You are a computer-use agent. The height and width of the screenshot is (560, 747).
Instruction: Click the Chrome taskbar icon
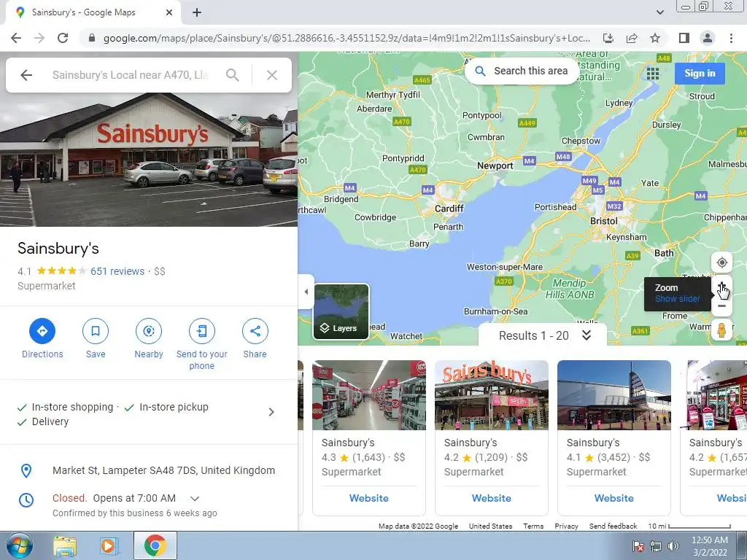pos(155,546)
